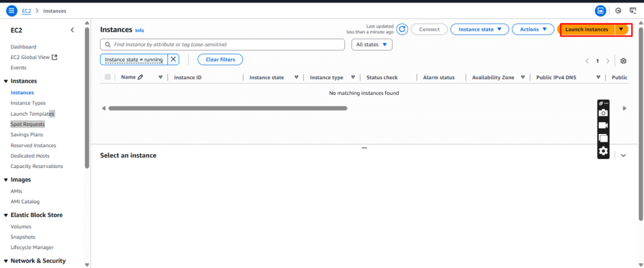Click the Clear filters button
This screenshot has height=268, width=644.
tap(220, 60)
